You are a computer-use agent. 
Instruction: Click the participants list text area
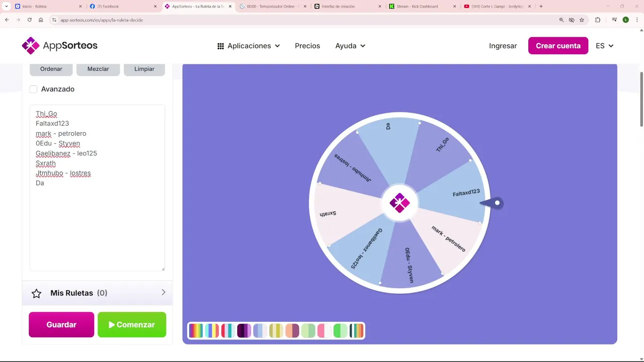click(97, 188)
